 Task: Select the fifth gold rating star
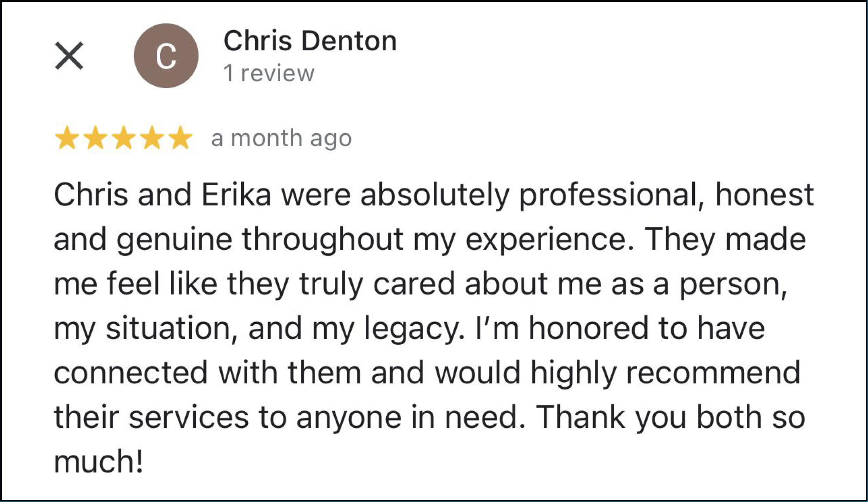[180, 137]
